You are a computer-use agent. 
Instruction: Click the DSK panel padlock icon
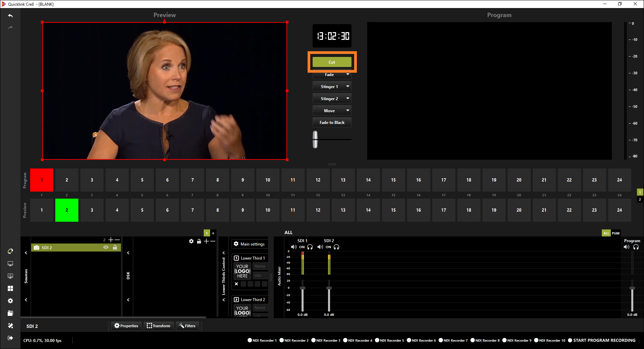199,241
